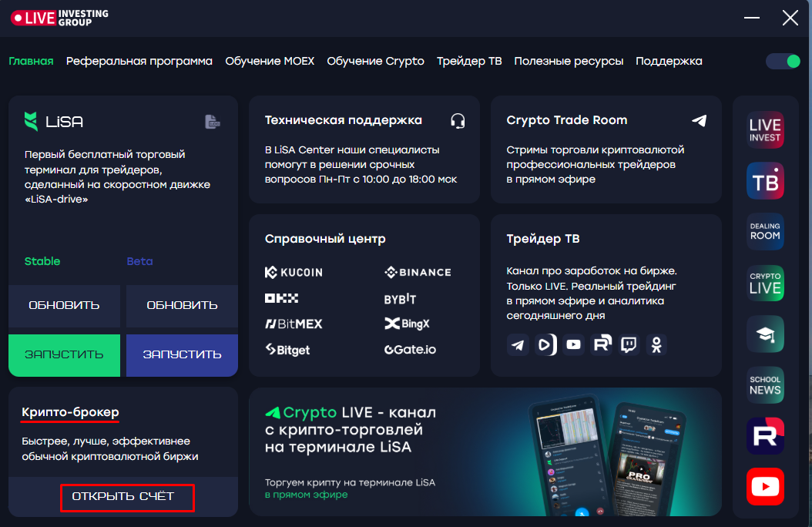This screenshot has height=527, width=812.
Task: Switch to Обучение Crypto tab
Action: [x=375, y=61]
